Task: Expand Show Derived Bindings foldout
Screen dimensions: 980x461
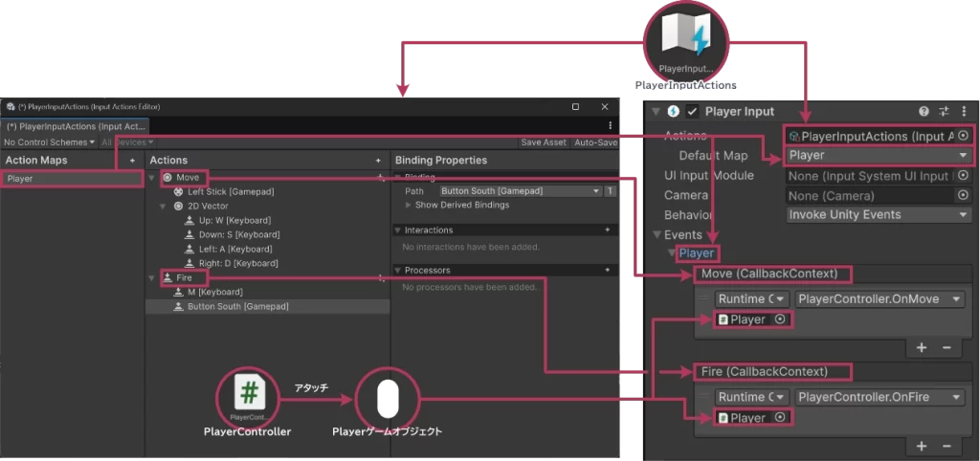Action: (410, 206)
